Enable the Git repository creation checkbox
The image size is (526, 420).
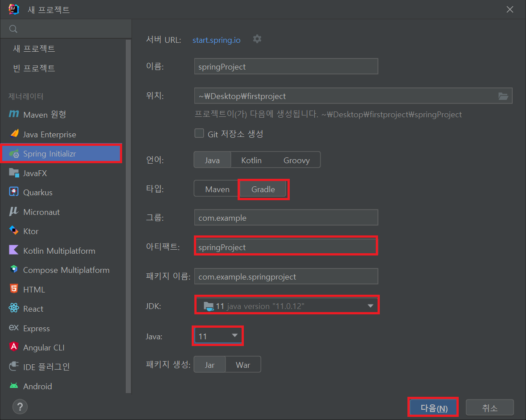pyautogui.click(x=199, y=133)
